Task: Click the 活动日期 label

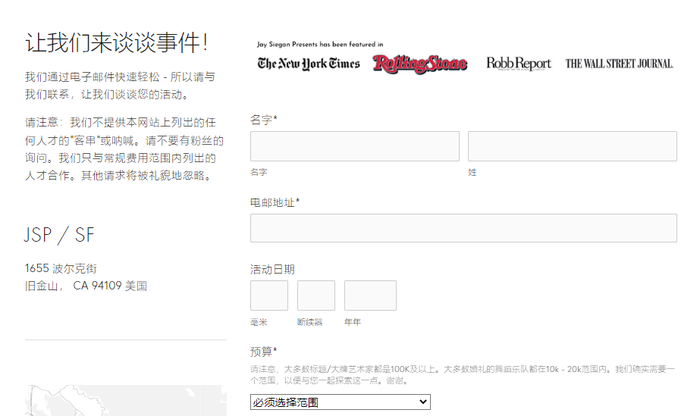Action: coord(272,270)
